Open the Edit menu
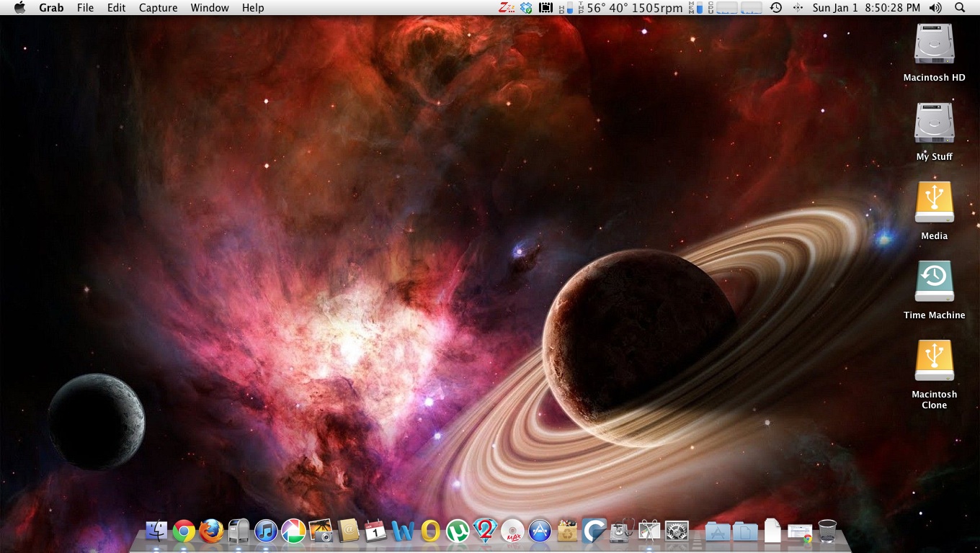The image size is (980, 553). tap(116, 8)
